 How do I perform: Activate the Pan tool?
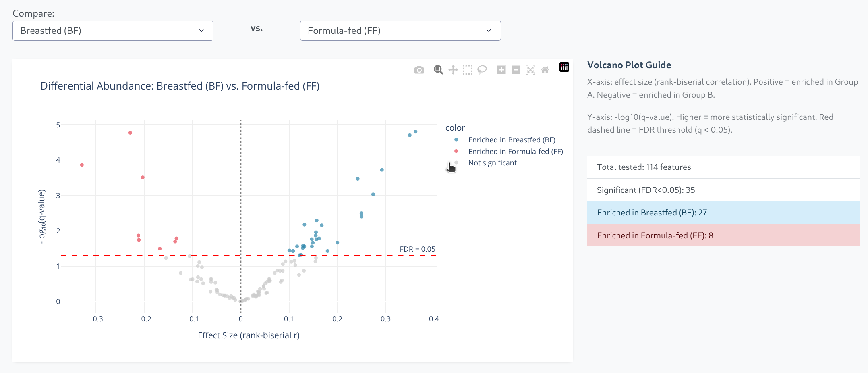(453, 69)
